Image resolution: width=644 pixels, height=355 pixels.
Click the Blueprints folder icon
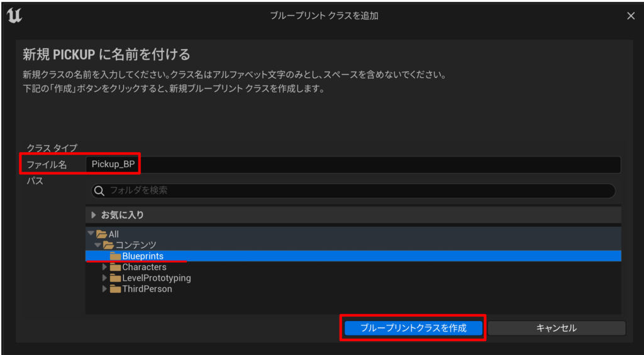click(x=116, y=256)
